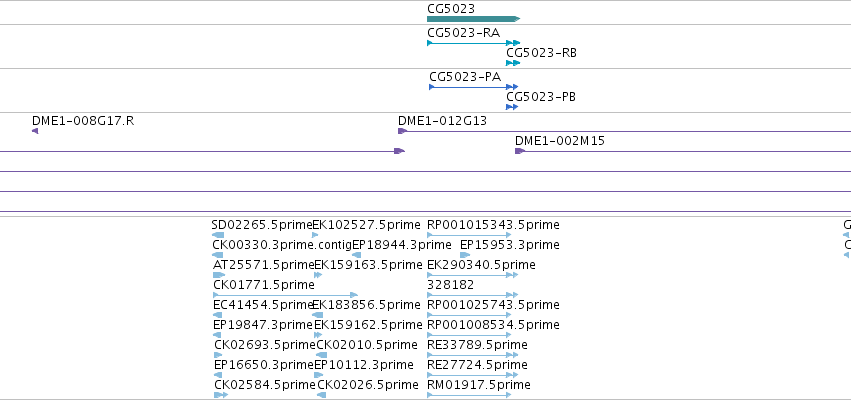Select the AT25571.5prime EST glyph
Screen dimensions: 851x400
coord(219,275)
